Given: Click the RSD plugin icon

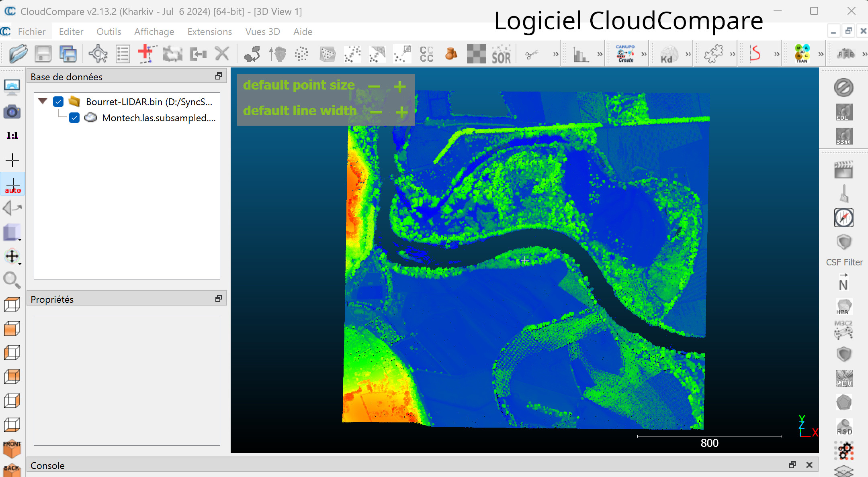Looking at the screenshot, I should click(x=844, y=427).
